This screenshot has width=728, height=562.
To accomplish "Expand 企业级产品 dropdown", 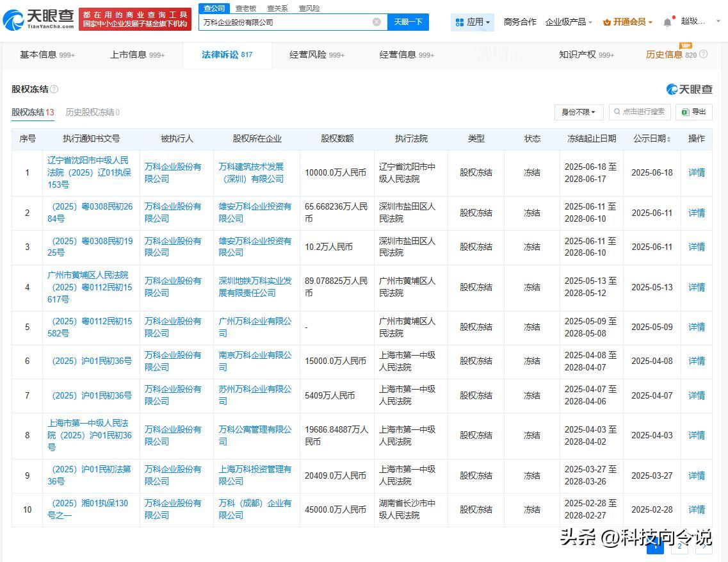I will pos(569,22).
